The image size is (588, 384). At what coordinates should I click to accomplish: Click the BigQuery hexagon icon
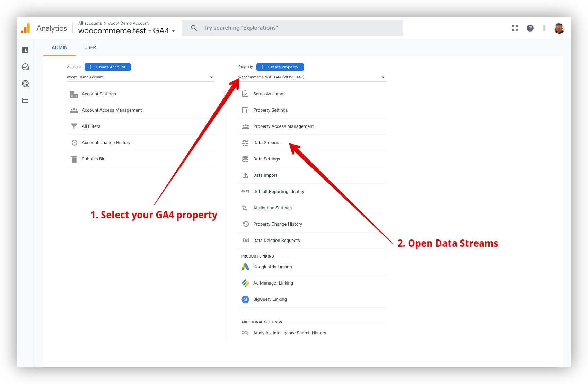click(245, 299)
